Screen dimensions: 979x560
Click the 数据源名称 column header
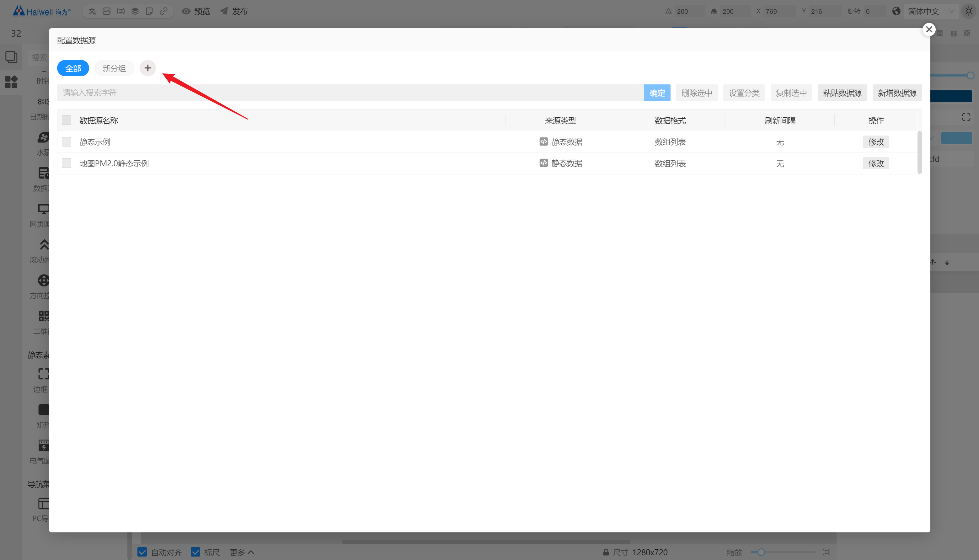coord(99,120)
